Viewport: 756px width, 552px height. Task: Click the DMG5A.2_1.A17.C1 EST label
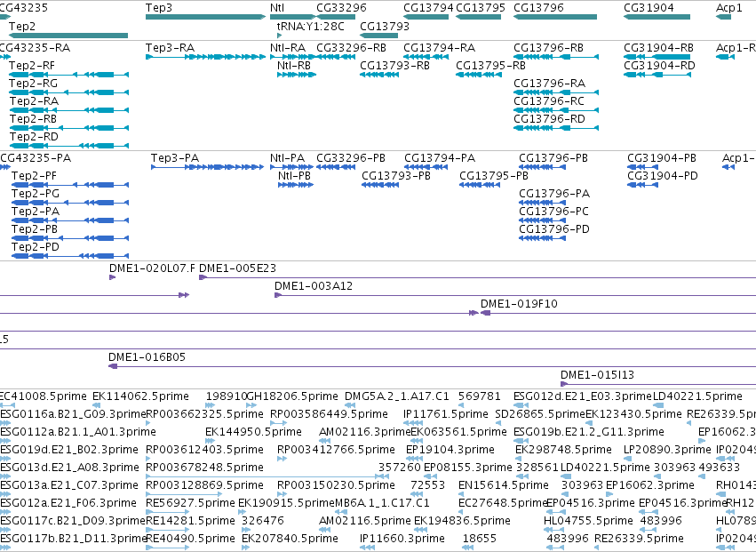(x=396, y=396)
